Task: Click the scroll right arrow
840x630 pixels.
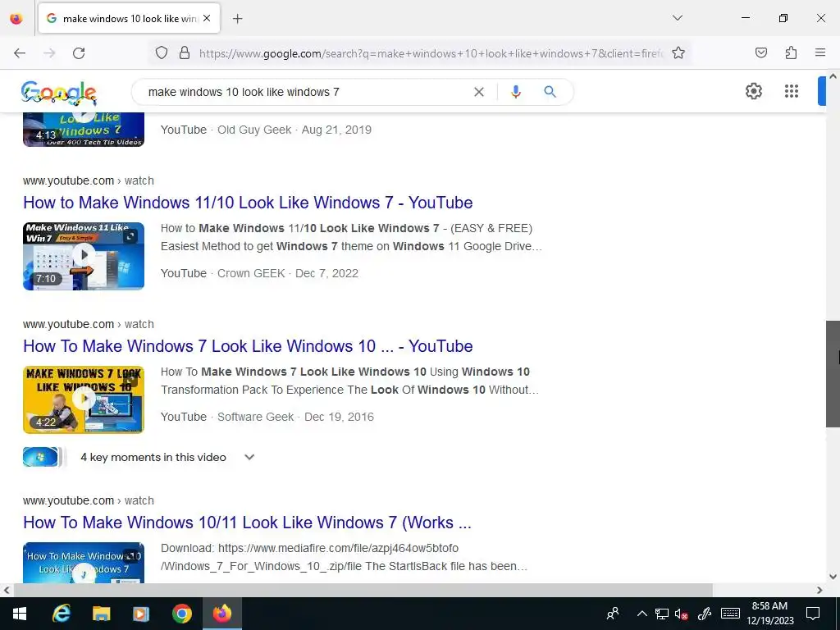Action: tap(819, 590)
